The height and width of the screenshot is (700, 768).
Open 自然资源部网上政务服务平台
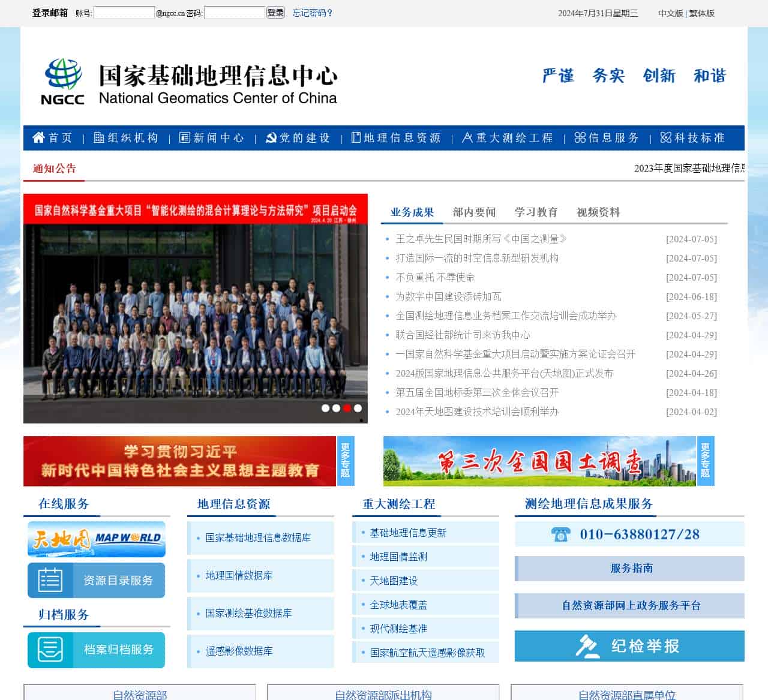coord(630,605)
